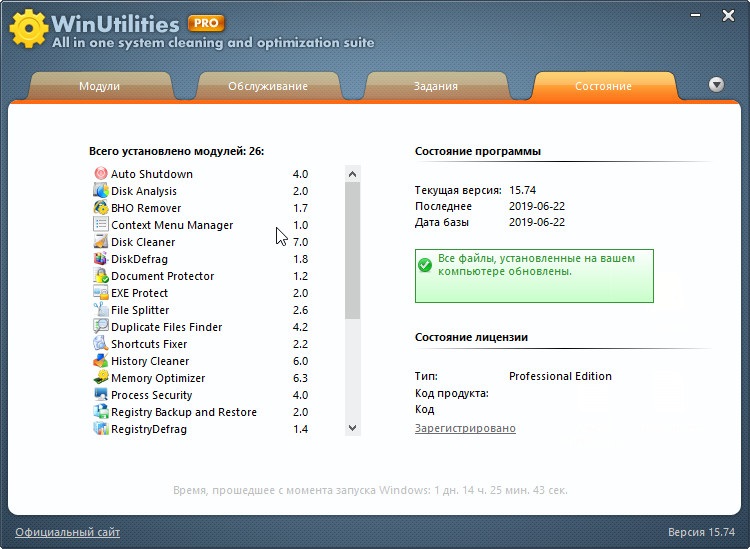Select the RegistryDefrag module name
Image resolution: width=750 pixels, height=549 pixels.
pyautogui.click(x=149, y=429)
